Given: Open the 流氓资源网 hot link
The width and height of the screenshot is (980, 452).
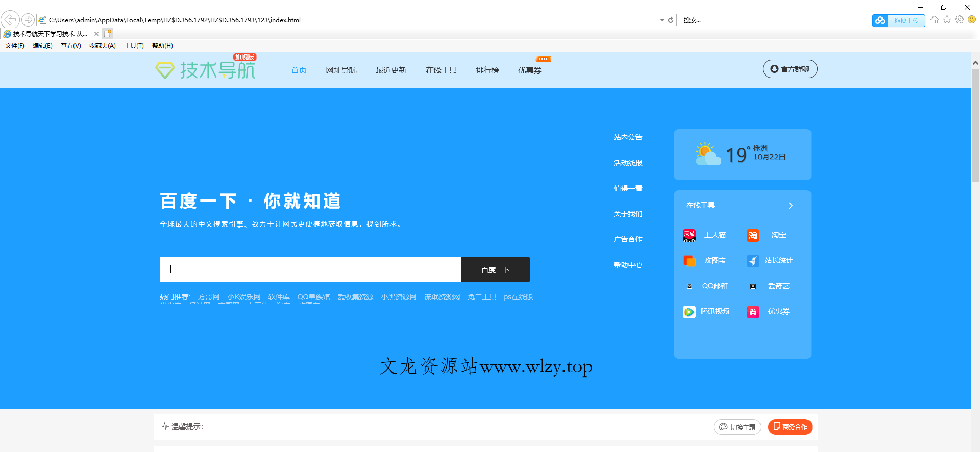Looking at the screenshot, I should pos(442,297).
